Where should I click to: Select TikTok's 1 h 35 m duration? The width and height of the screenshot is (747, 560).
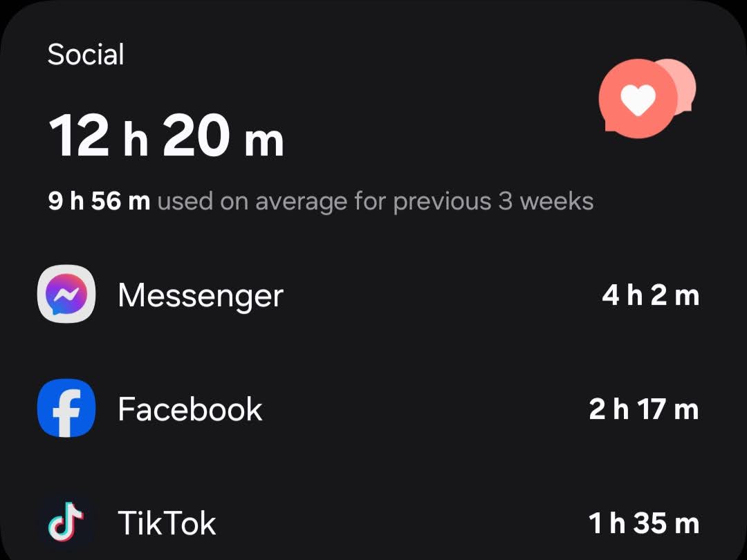pos(644,523)
